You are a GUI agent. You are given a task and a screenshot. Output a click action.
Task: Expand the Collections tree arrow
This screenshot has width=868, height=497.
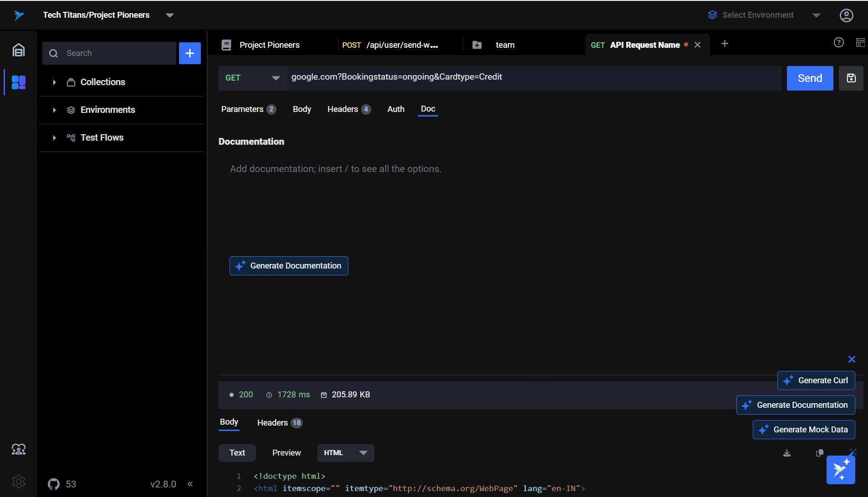[54, 82]
